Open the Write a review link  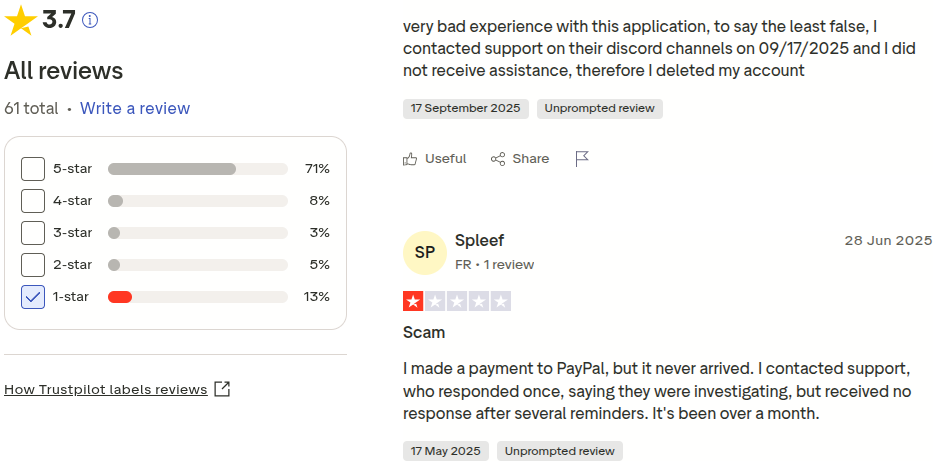click(x=135, y=108)
